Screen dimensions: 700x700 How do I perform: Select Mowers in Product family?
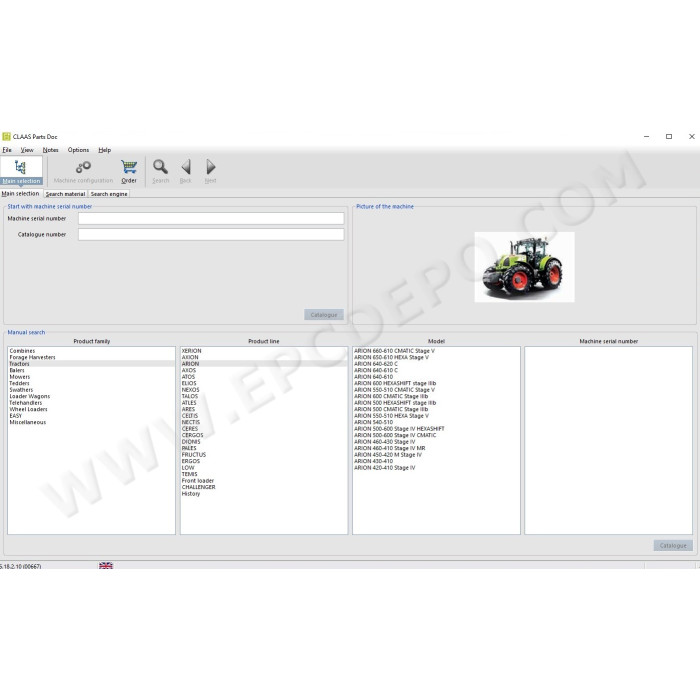(x=91, y=377)
